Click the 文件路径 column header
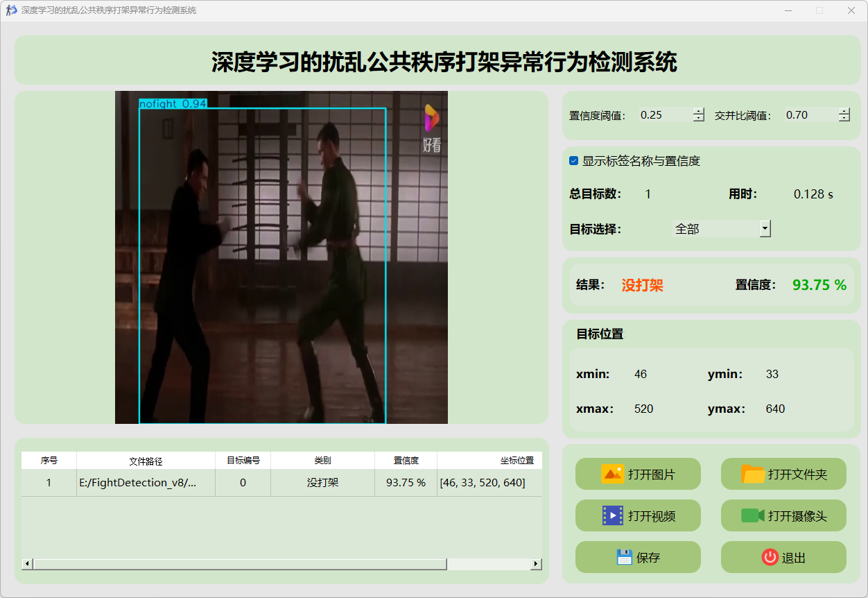This screenshot has width=868, height=598. (x=146, y=460)
